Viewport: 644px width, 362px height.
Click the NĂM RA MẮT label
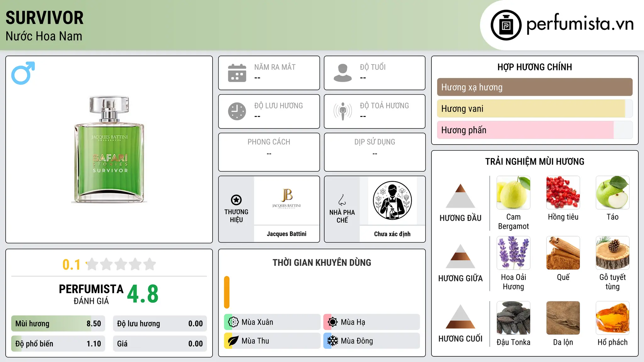pos(275,67)
